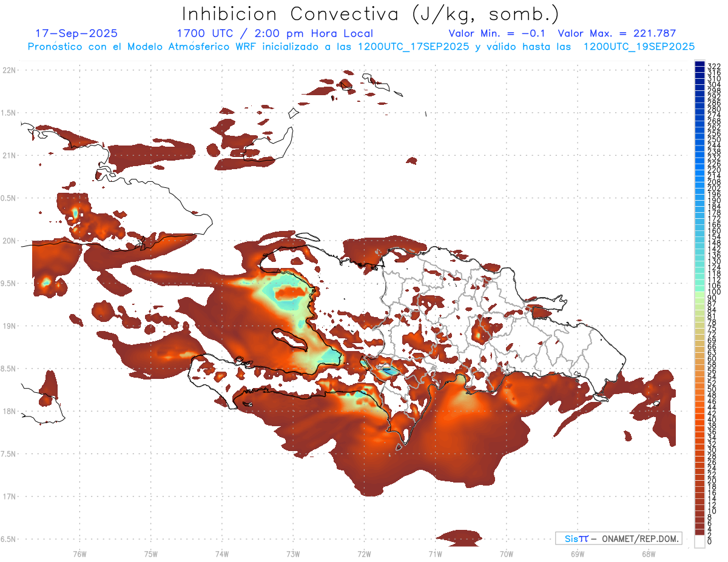Click the colorbar value '160'
This screenshot has width=728, height=562.
[x=713, y=231]
